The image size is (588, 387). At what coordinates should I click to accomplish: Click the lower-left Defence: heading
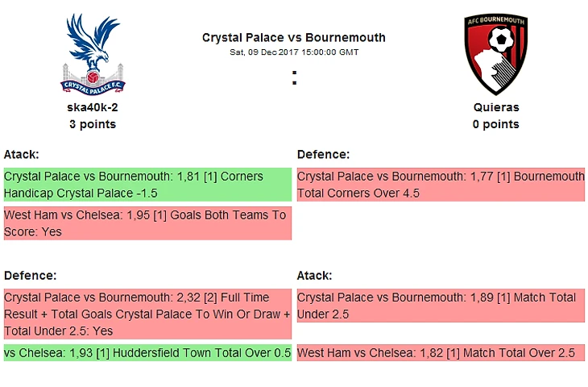[30, 276]
